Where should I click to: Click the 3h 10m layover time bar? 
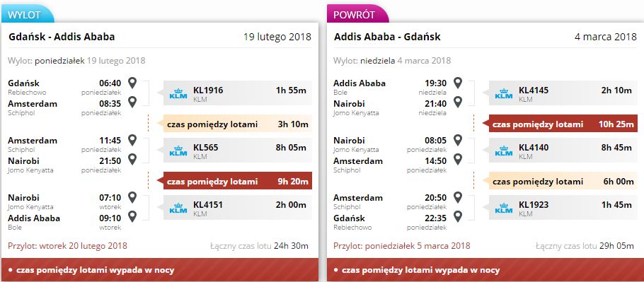coord(235,124)
